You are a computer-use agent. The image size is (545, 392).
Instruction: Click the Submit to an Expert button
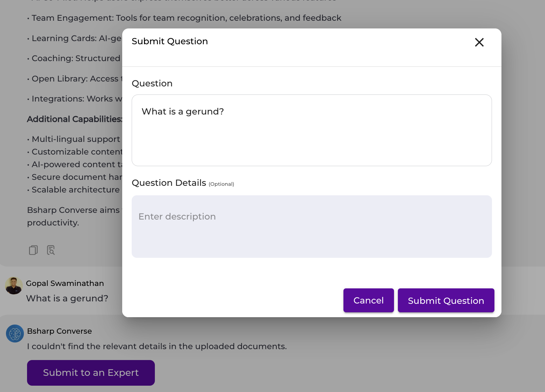pos(91,373)
